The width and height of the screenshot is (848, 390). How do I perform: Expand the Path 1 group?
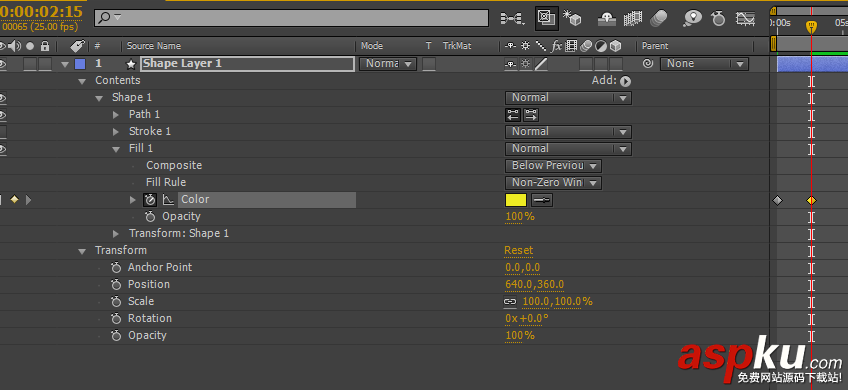116,115
